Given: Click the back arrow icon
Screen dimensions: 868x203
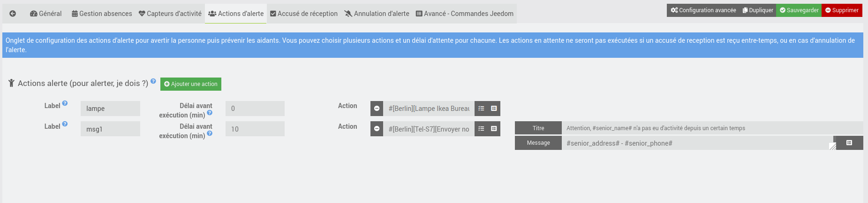Looking at the screenshot, I should click(13, 14).
